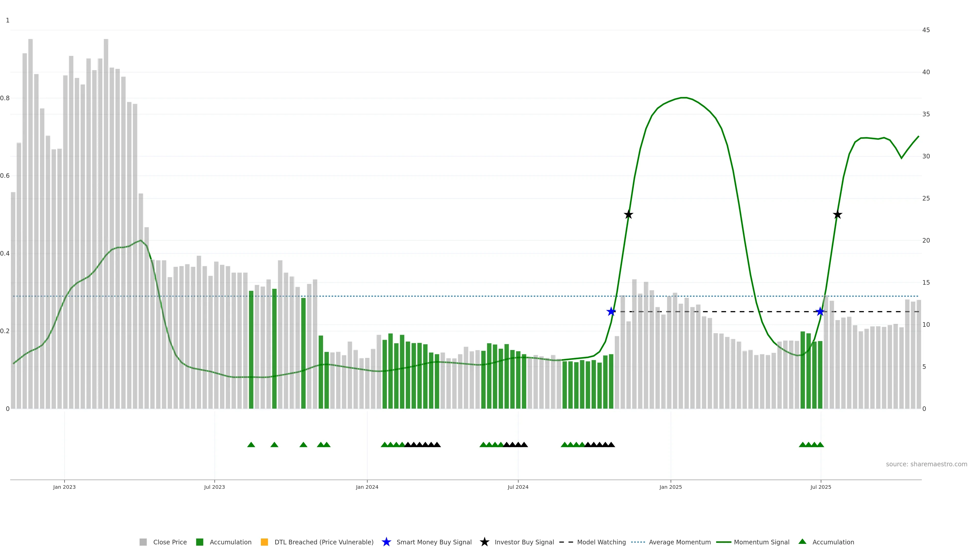Click the second blue star near Jul 2025

point(820,312)
